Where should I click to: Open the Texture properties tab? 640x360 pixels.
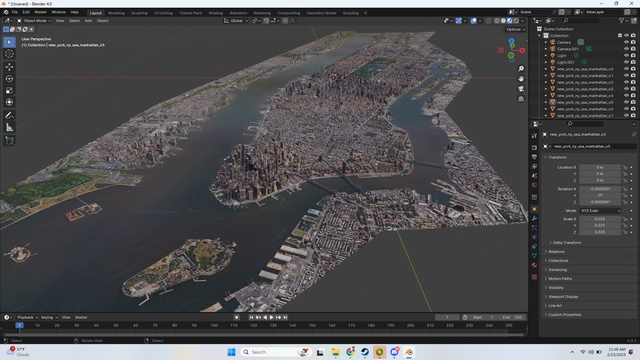coord(534,277)
